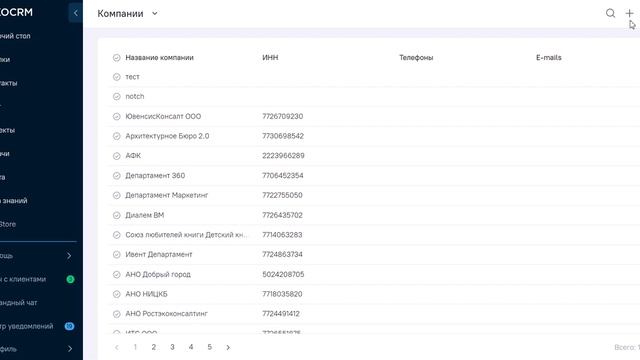Toggle the select-all checkbox beside Название компании
This screenshot has width=640, height=360.
coord(117,58)
